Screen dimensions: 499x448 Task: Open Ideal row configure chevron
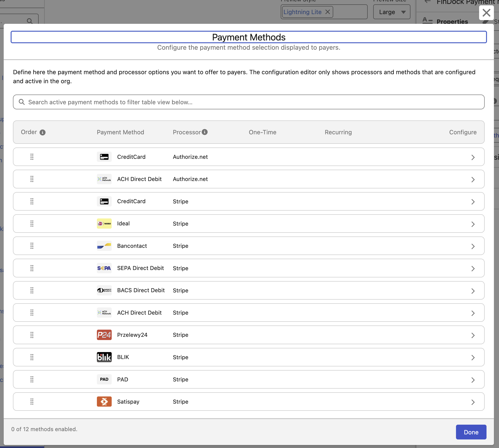coord(473,224)
